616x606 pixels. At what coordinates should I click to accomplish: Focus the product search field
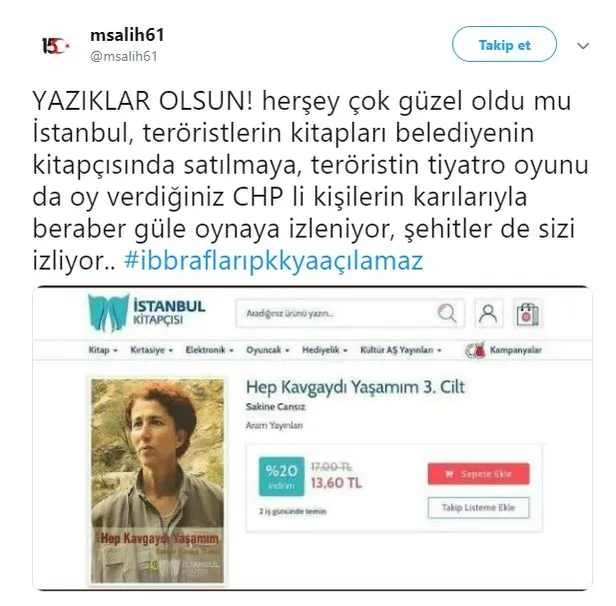click(x=350, y=313)
